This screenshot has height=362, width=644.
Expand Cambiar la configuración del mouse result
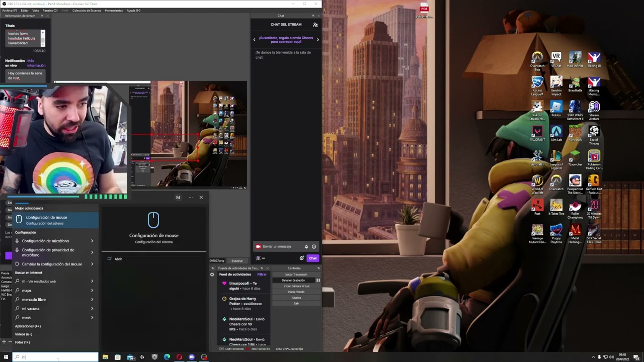92,264
